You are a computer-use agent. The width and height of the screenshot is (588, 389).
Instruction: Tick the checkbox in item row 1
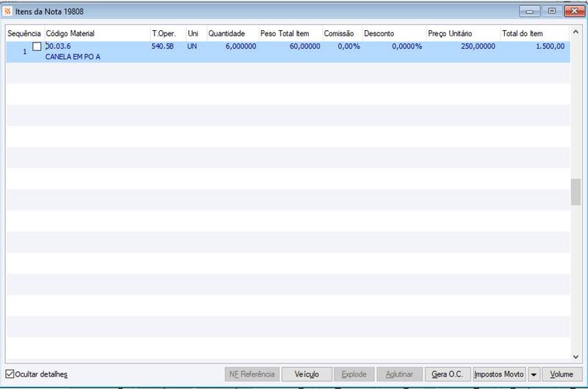pos(37,46)
